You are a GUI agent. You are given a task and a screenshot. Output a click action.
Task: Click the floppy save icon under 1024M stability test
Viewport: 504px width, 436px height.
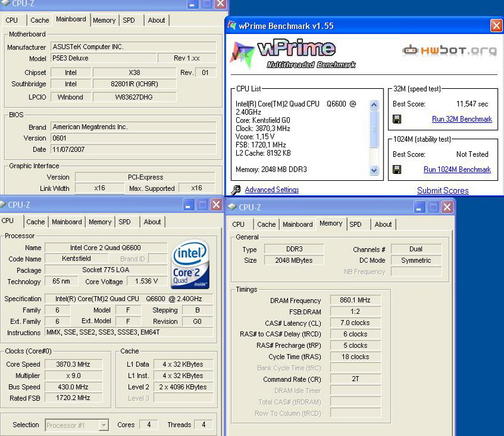tap(397, 169)
